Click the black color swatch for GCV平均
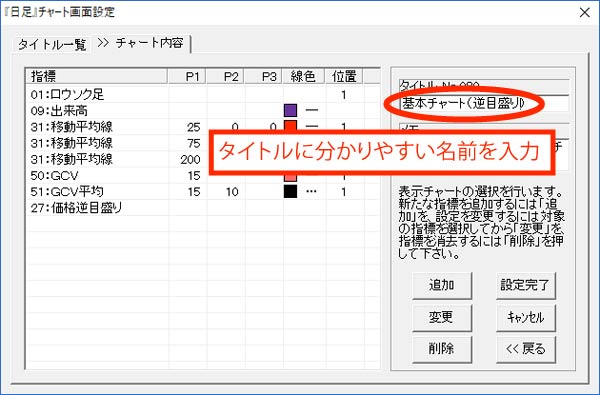This screenshot has height=395, width=600. pyautogui.click(x=290, y=191)
